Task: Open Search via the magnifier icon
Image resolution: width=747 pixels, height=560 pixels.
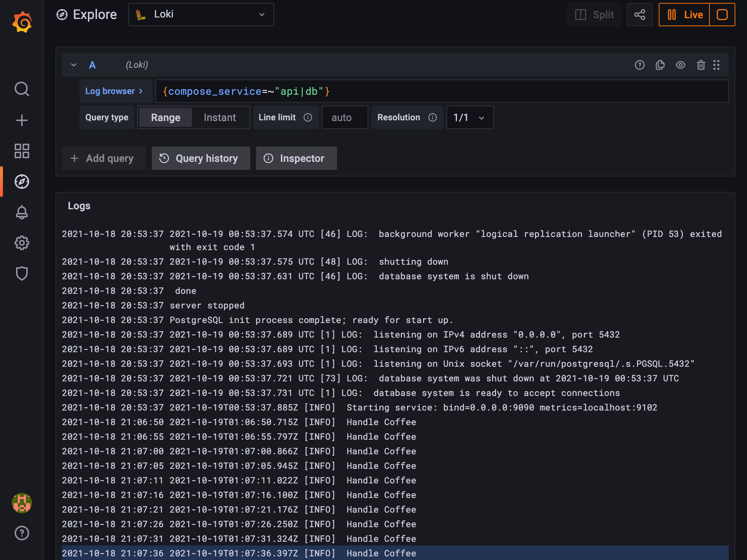Action: [x=22, y=89]
